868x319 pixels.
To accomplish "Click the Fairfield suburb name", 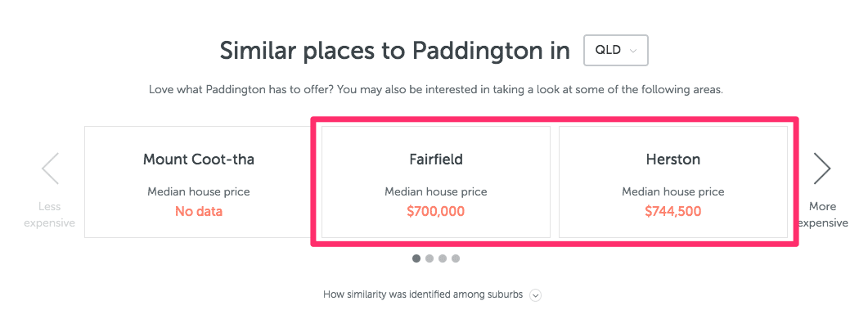I will [436, 160].
